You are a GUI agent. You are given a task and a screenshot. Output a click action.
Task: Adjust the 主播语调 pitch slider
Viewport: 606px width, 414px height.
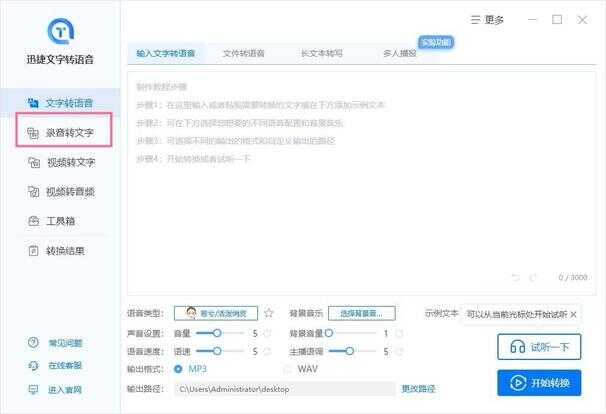pyautogui.click(x=352, y=351)
